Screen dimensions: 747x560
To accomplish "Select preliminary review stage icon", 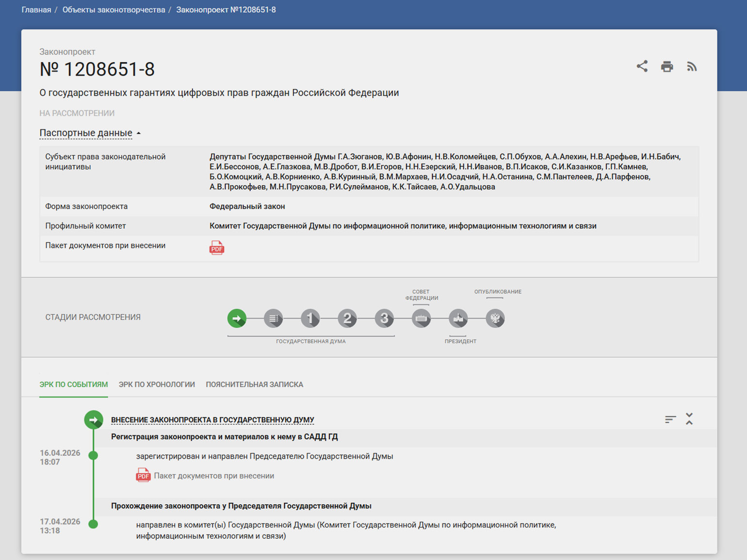I will 274,319.
